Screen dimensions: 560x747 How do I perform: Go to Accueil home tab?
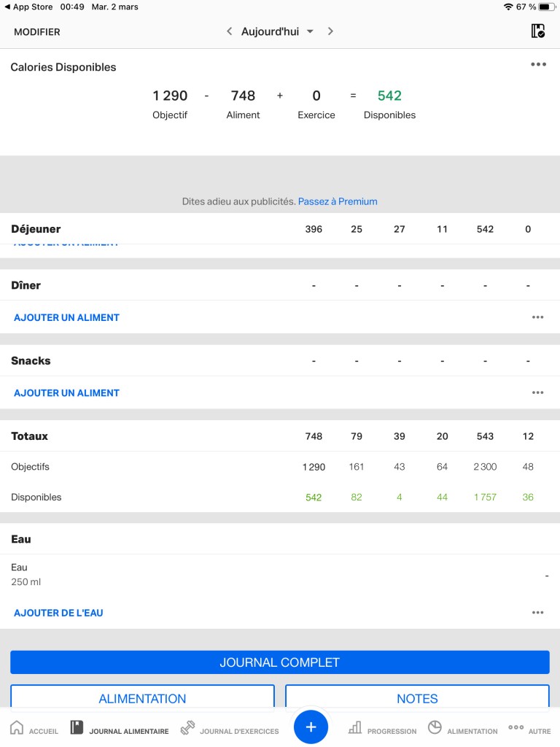(34, 728)
